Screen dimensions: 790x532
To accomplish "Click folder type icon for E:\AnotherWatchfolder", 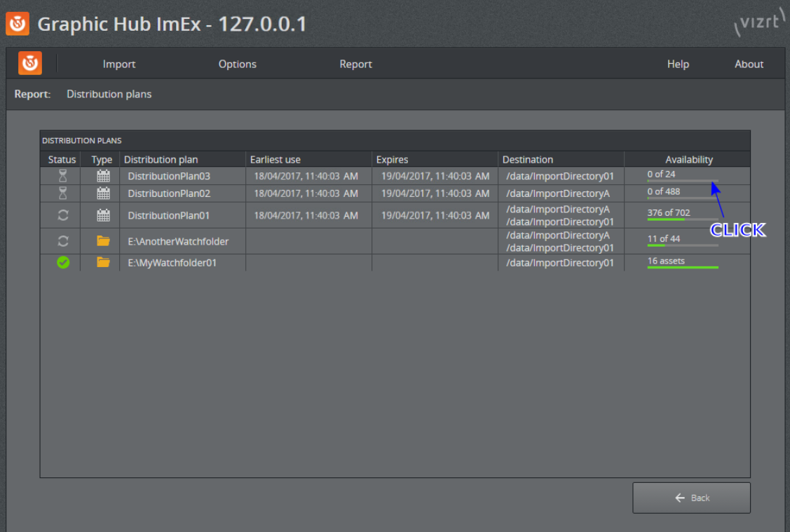I will tap(103, 241).
